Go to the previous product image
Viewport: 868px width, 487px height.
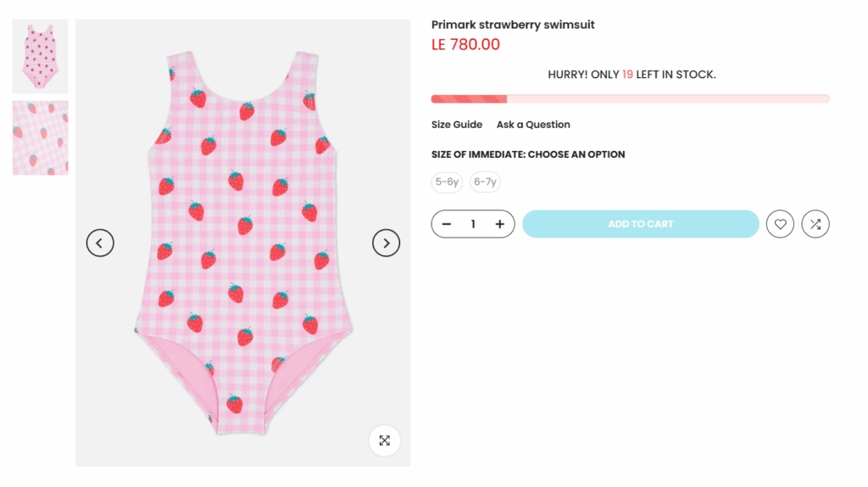100,243
